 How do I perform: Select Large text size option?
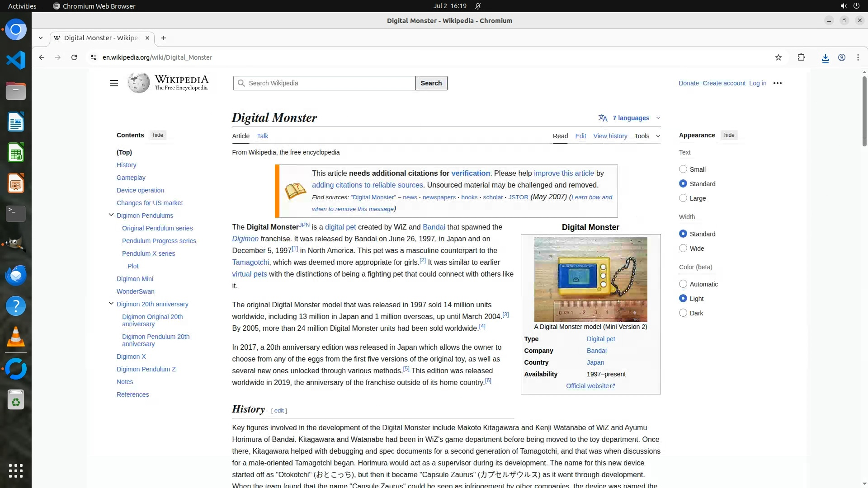click(x=683, y=198)
